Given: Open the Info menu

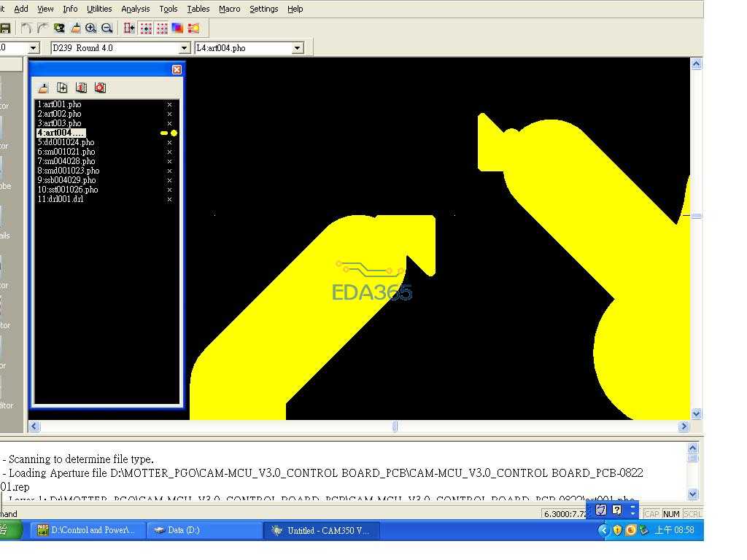Looking at the screenshot, I should (x=70, y=9).
